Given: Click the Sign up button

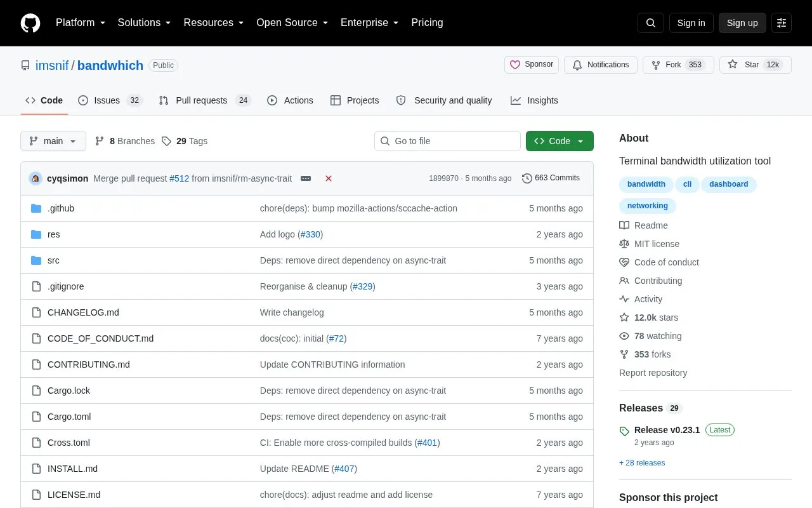Looking at the screenshot, I should tap(742, 23).
